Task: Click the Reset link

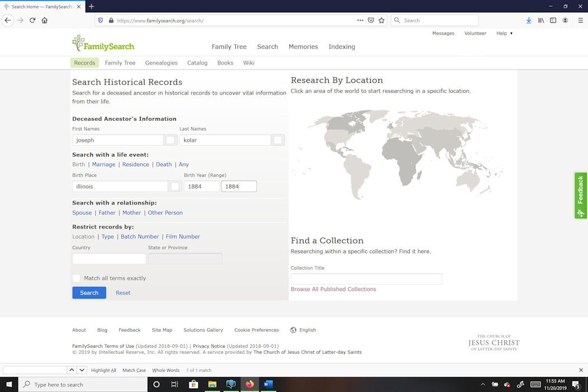Action: click(123, 292)
